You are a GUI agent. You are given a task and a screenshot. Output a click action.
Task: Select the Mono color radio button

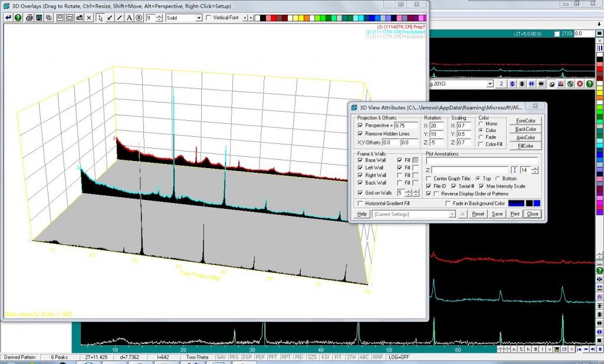point(481,124)
